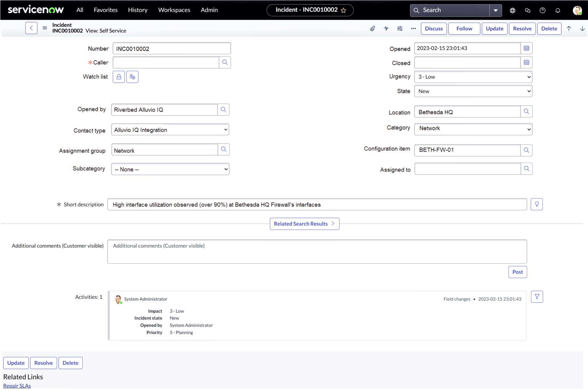Toggle the Watch list lock icon
588x391 pixels.
tap(119, 77)
